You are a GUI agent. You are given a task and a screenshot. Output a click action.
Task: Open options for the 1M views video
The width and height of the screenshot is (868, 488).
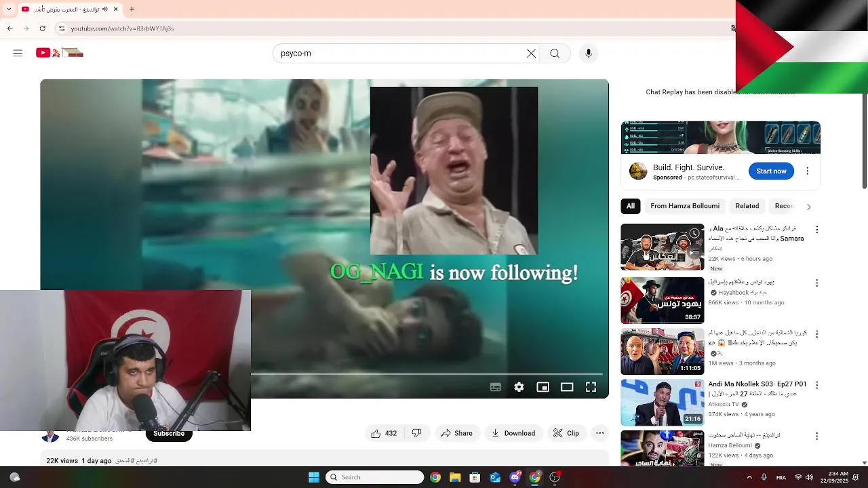pos(816,333)
